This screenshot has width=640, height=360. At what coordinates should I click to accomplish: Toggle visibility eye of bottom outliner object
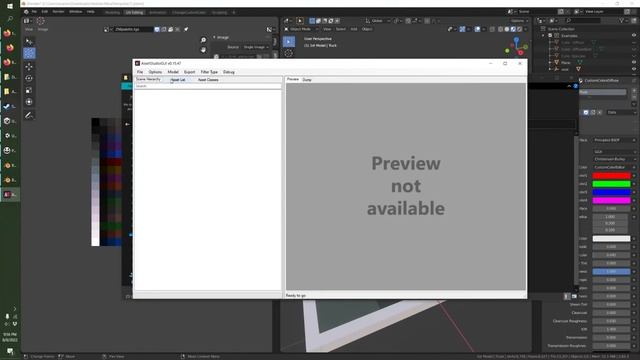(x=634, y=69)
